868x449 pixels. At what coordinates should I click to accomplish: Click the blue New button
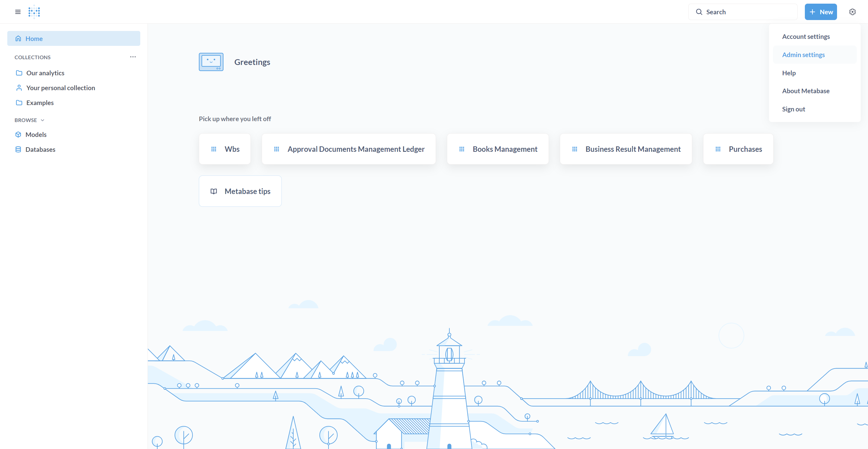point(821,12)
